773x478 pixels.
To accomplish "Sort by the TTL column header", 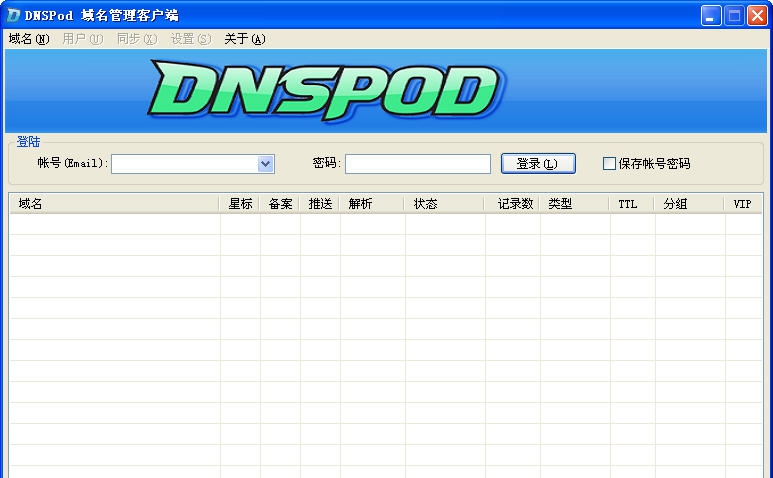I will click(632, 204).
